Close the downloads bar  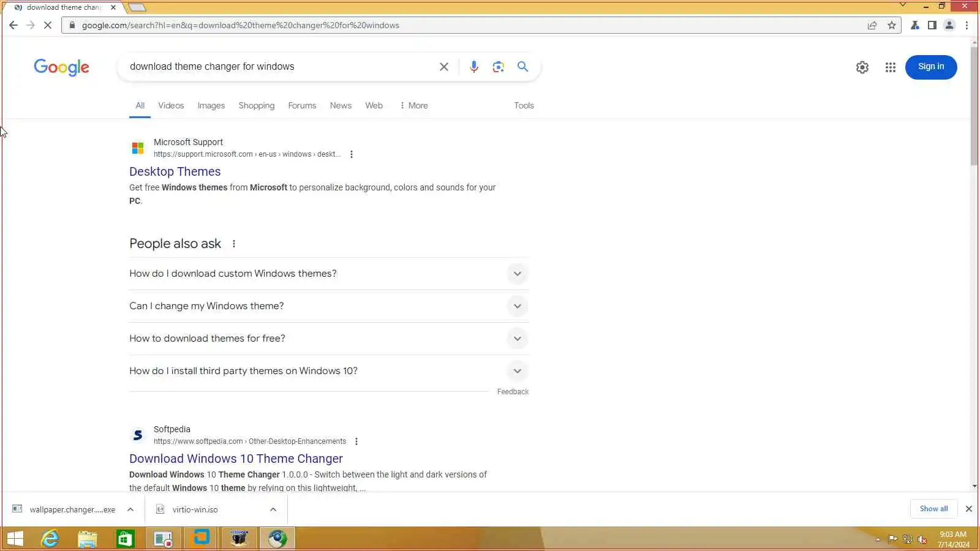click(x=969, y=509)
